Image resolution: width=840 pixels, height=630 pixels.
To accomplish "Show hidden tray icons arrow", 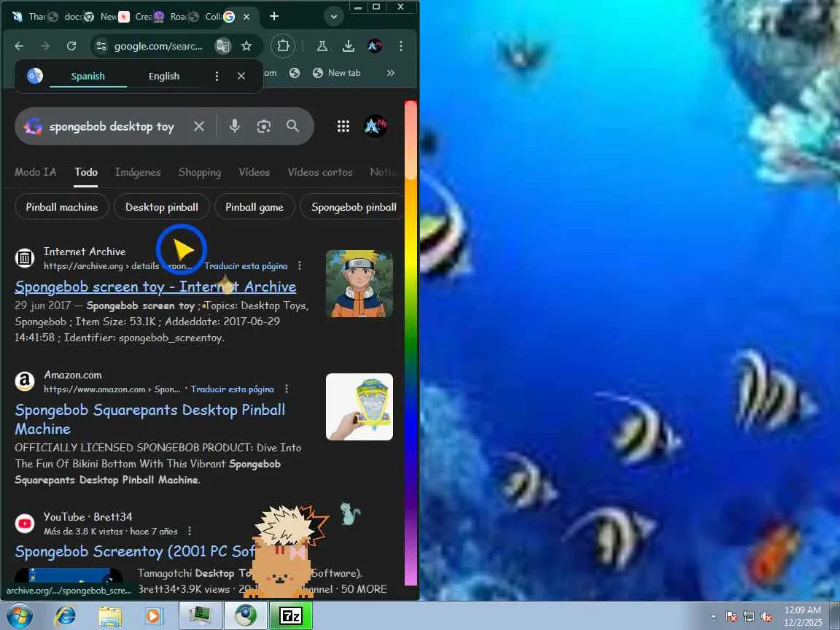I will point(714,617).
